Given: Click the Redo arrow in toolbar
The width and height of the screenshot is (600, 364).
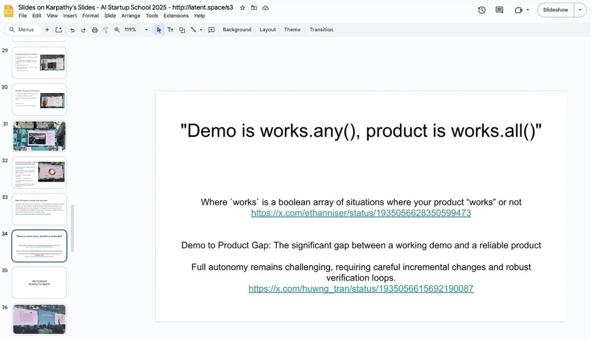Looking at the screenshot, I should click(x=83, y=30).
